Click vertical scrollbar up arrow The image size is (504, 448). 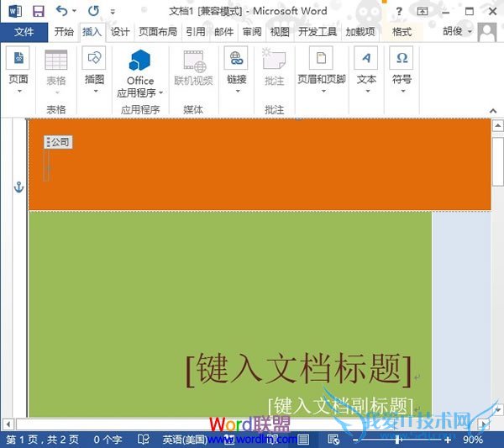tap(497, 125)
